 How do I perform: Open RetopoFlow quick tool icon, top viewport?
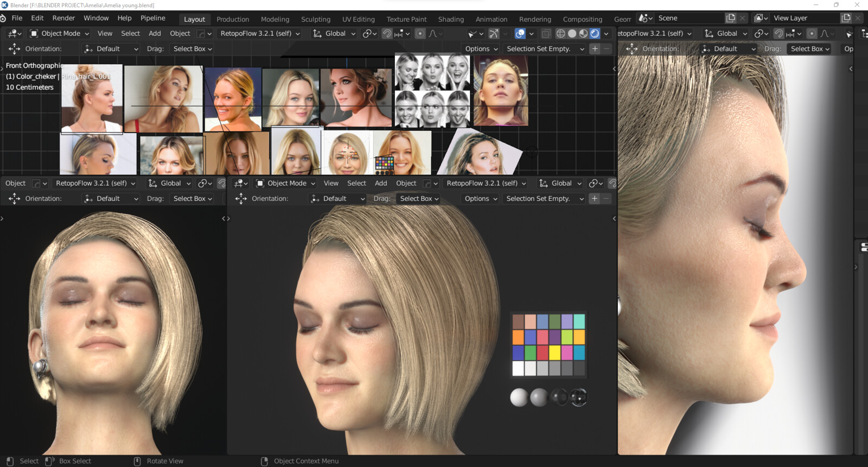(x=204, y=33)
